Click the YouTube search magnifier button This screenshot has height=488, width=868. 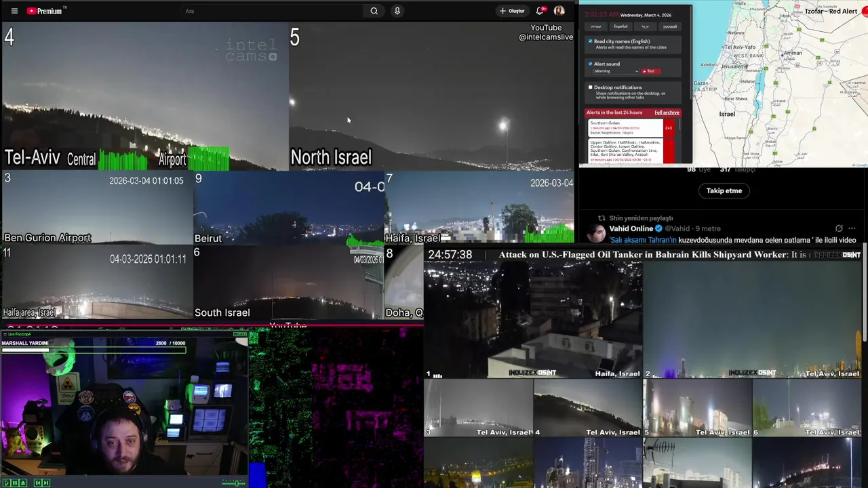(x=374, y=11)
